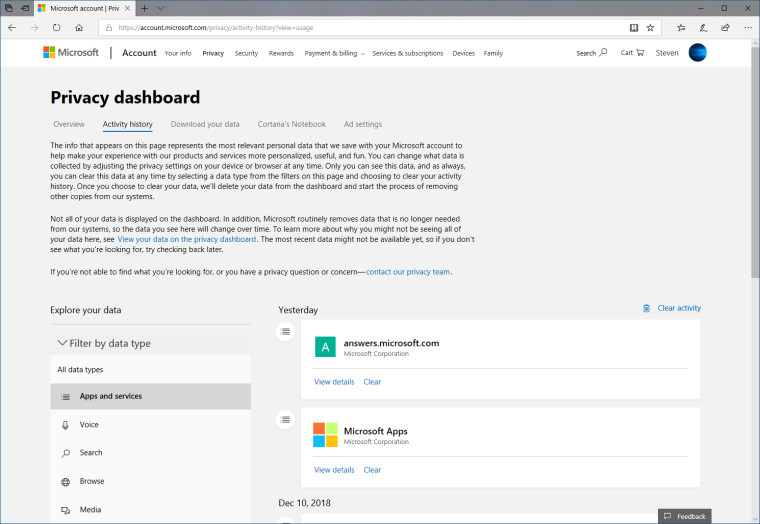Click the Clear activity trash icon

[646, 308]
